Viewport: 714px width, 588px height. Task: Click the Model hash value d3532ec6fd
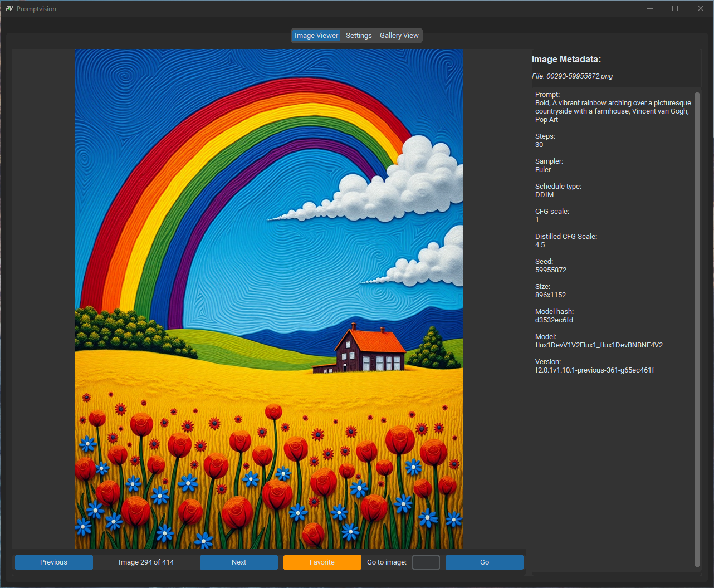pos(554,320)
